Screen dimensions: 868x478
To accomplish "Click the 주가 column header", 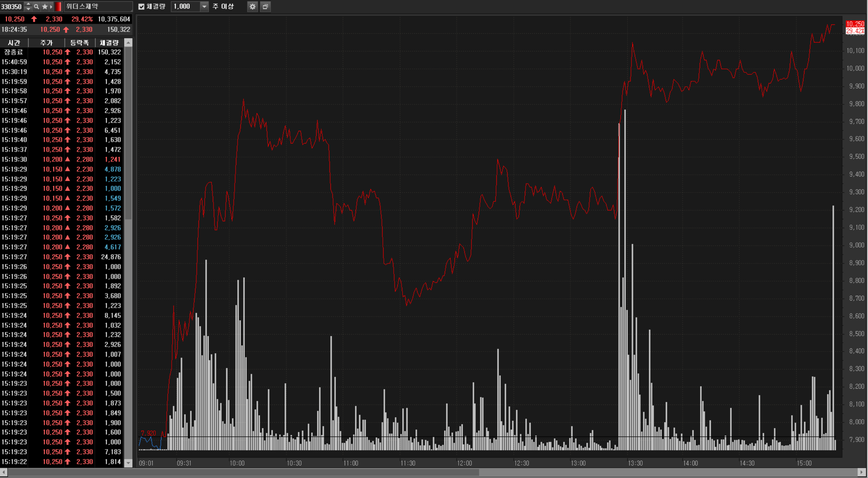I will (x=46, y=43).
